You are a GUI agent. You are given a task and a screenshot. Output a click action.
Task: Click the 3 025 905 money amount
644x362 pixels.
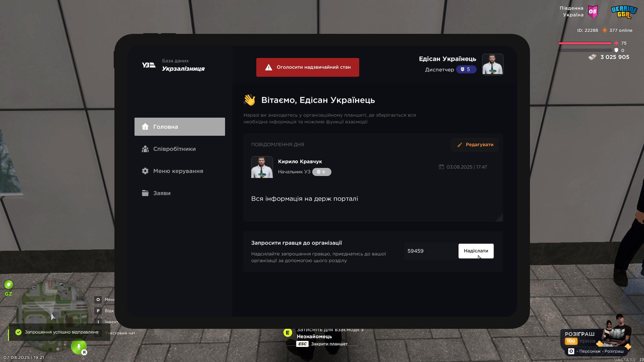pyautogui.click(x=615, y=57)
